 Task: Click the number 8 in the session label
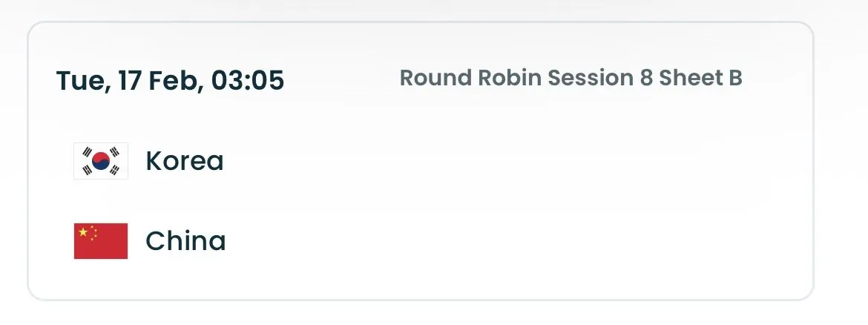point(646,78)
